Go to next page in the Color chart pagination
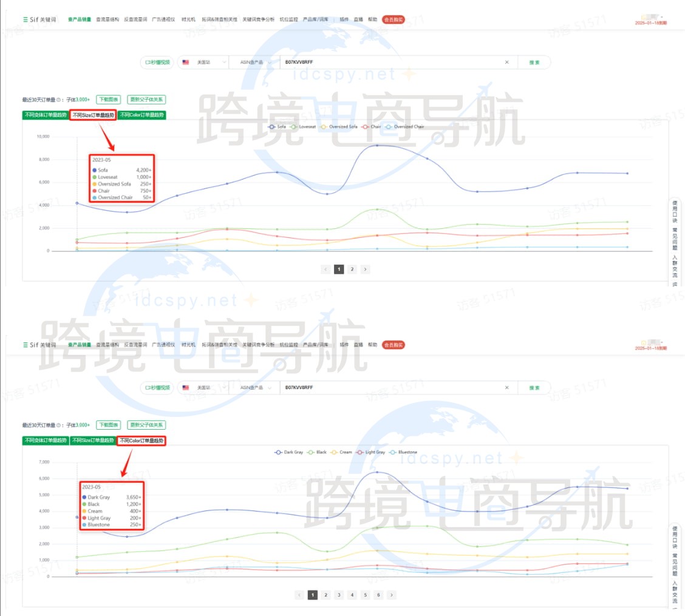This screenshot has height=616, width=685. pyautogui.click(x=392, y=595)
